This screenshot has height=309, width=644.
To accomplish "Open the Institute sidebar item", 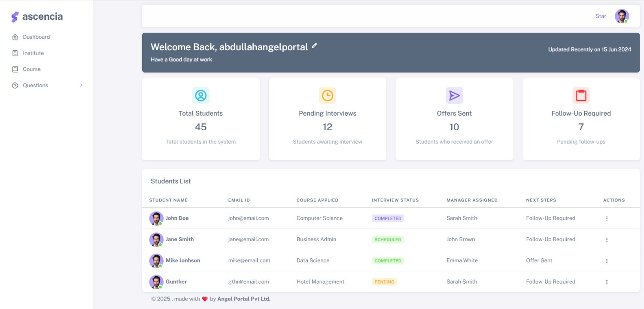I will pyautogui.click(x=33, y=53).
